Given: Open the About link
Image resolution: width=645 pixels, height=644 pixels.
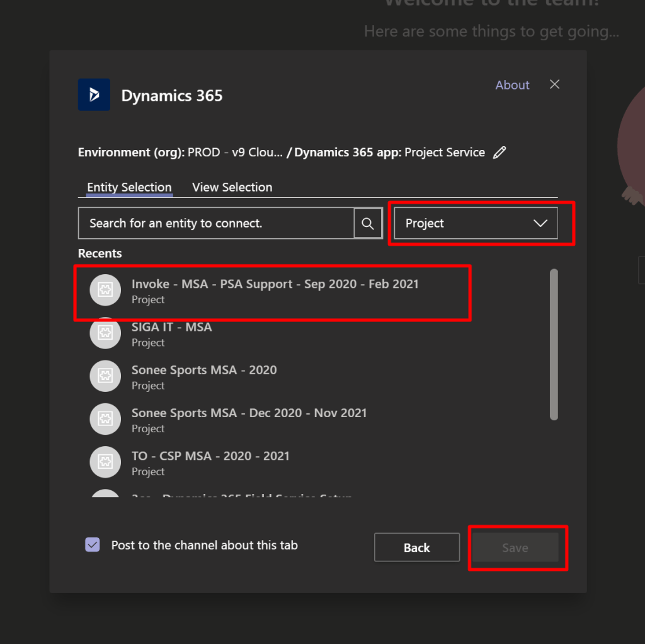Looking at the screenshot, I should (x=512, y=85).
